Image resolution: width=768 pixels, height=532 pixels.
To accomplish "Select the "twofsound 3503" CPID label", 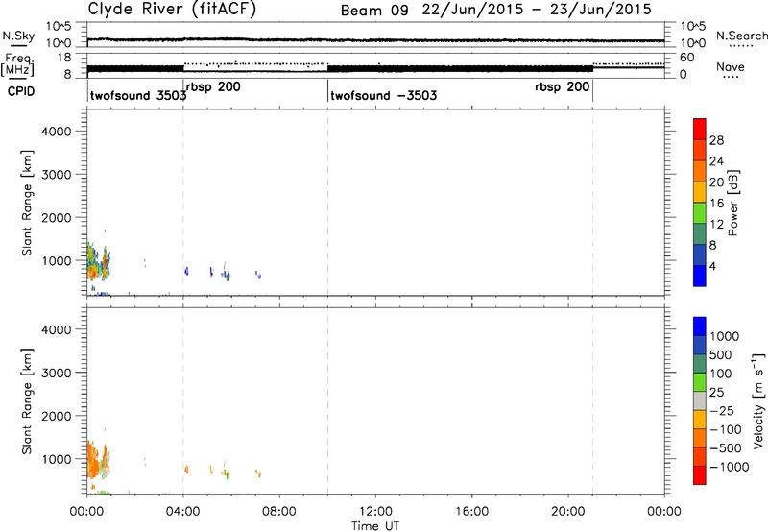I will (138, 95).
